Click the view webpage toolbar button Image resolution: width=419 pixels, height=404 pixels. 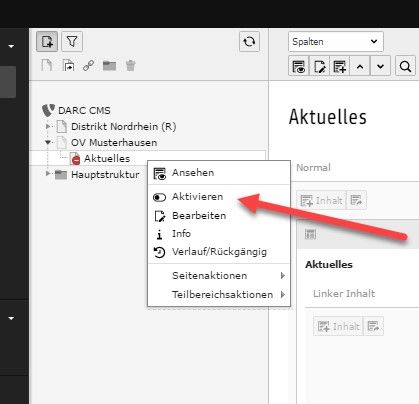299,66
